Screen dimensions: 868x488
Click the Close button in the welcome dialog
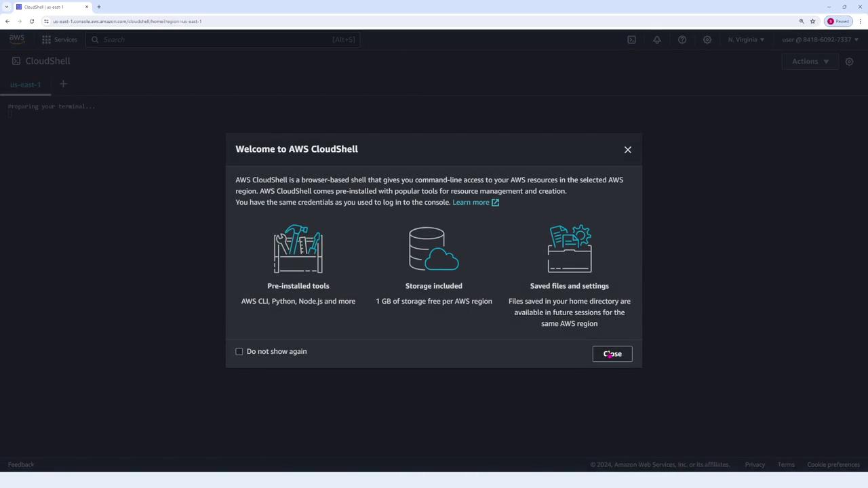coord(612,354)
